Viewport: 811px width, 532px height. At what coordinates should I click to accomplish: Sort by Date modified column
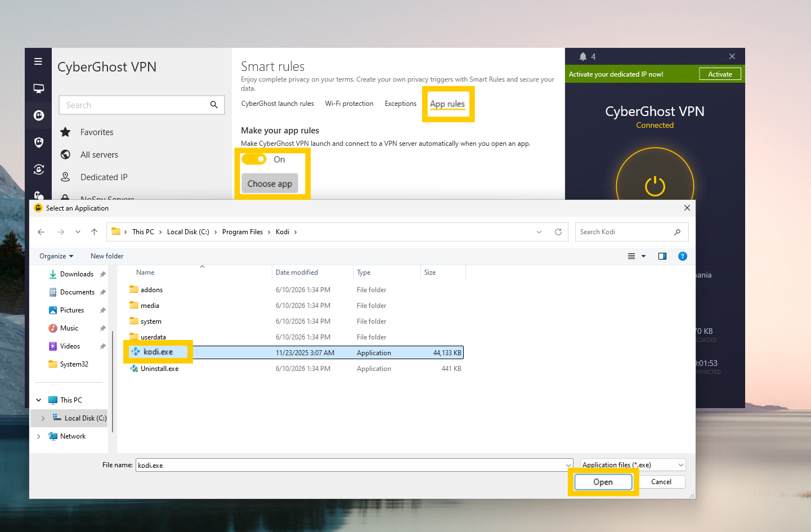[297, 272]
